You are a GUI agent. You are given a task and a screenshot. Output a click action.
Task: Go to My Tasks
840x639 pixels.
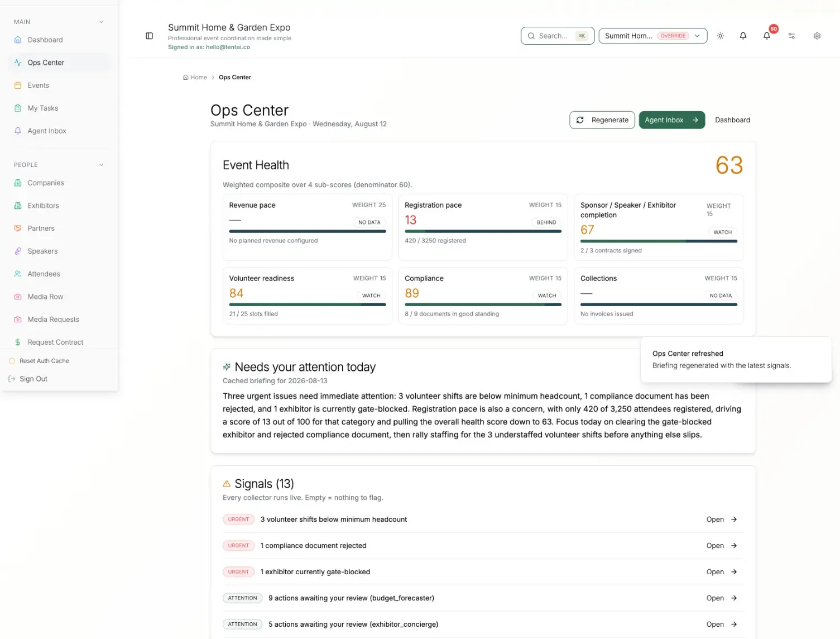coord(59,108)
